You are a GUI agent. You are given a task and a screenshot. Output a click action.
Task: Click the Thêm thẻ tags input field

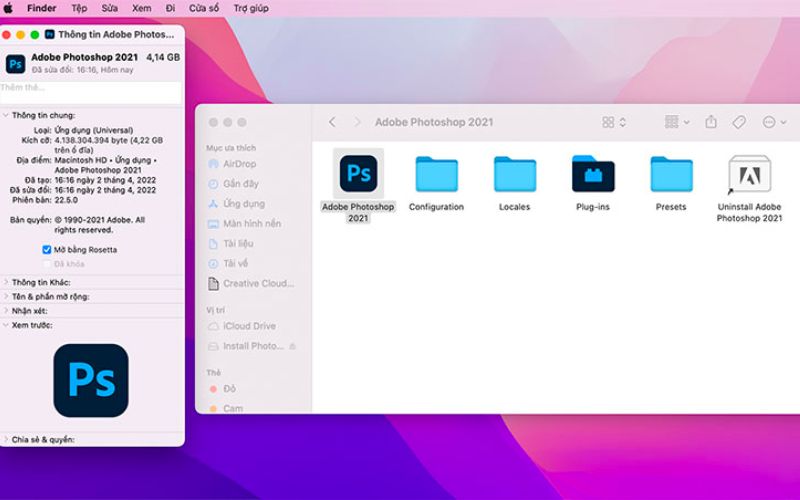tap(91, 93)
